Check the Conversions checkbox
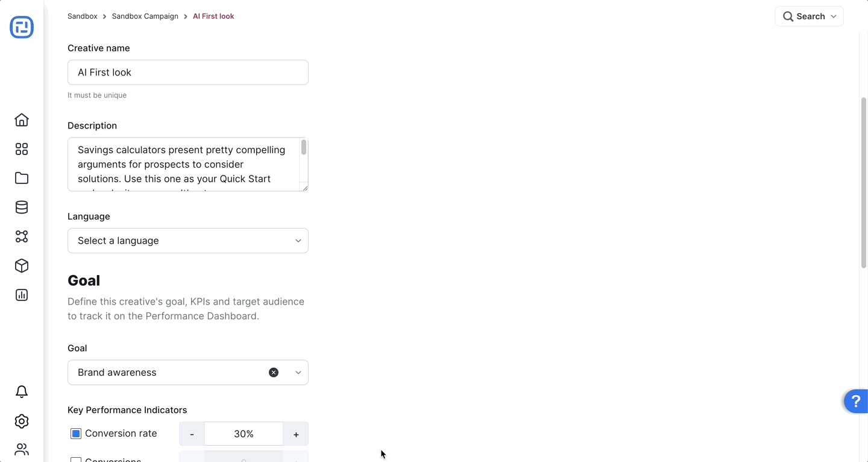Image resolution: width=868 pixels, height=462 pixels. (x=76, y=460)
